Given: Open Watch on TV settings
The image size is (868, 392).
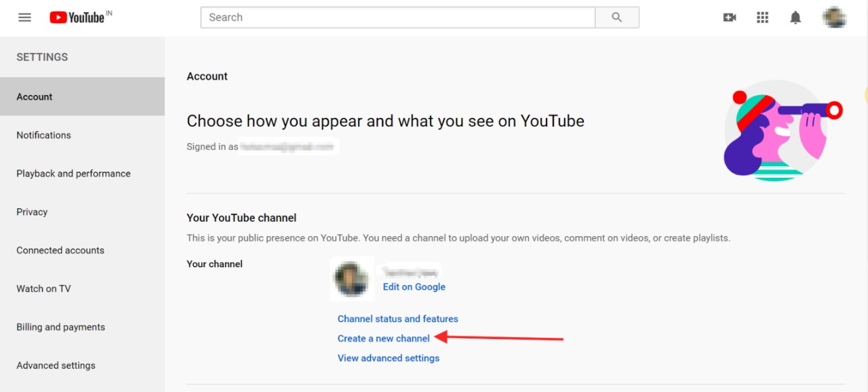Looking at the screenshot, I should tap(43, 288).
